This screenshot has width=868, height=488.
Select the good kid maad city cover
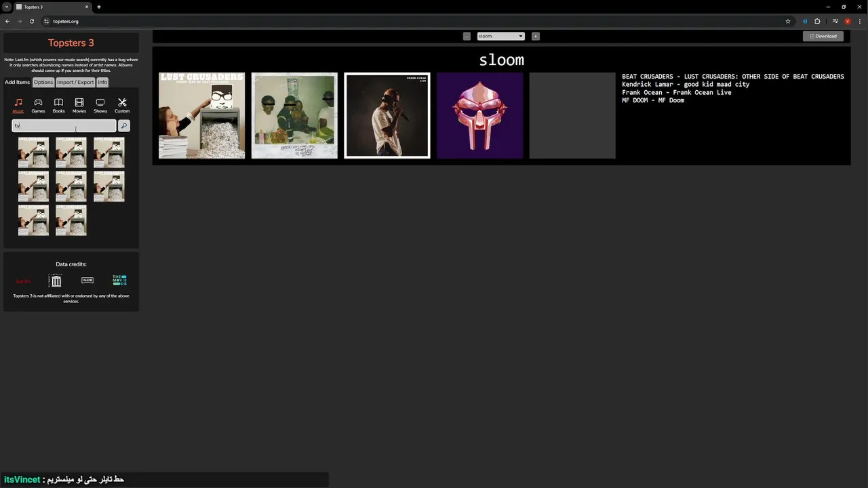tap(294, 115)
